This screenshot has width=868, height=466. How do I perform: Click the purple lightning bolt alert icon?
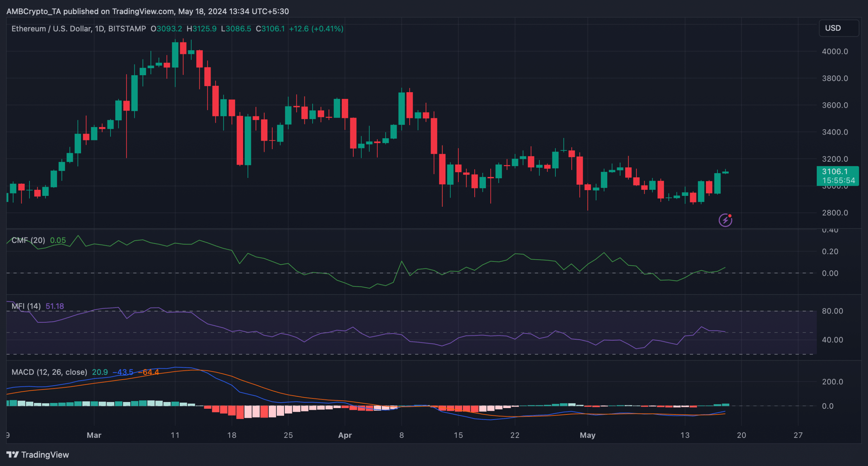[x=725, y=220]
